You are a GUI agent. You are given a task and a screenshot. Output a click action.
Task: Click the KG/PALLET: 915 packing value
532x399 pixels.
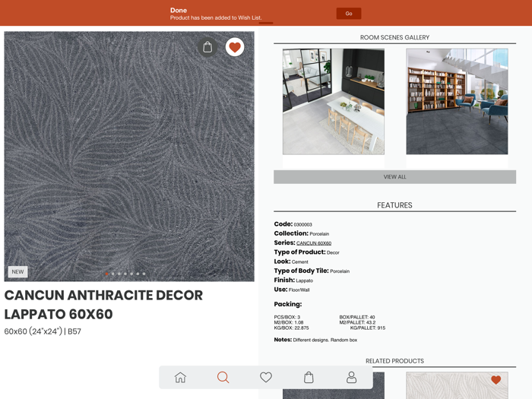(368, 328)
